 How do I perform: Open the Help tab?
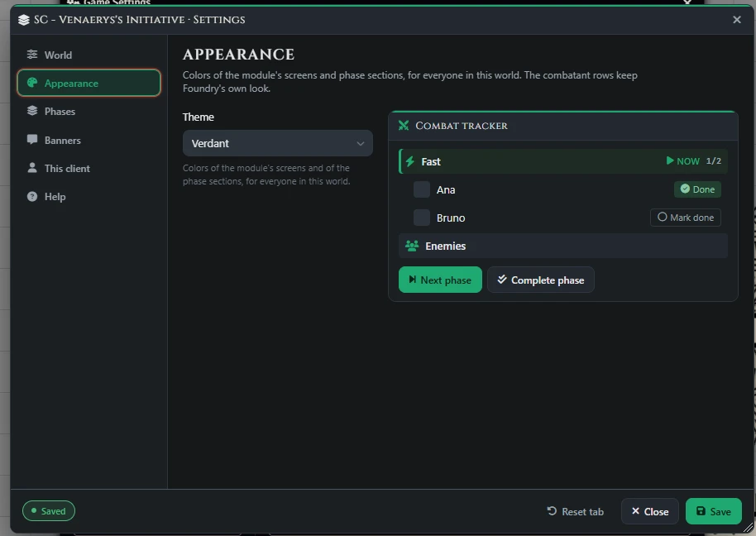[89, 197]
